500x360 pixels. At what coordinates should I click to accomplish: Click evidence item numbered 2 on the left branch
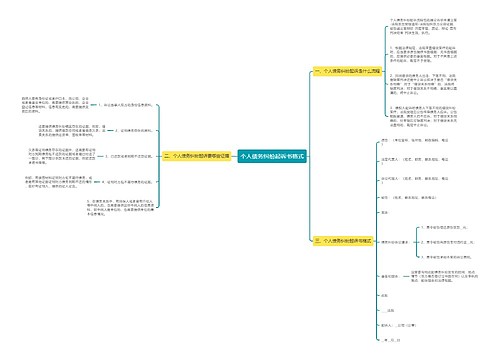tap(134, 130)
